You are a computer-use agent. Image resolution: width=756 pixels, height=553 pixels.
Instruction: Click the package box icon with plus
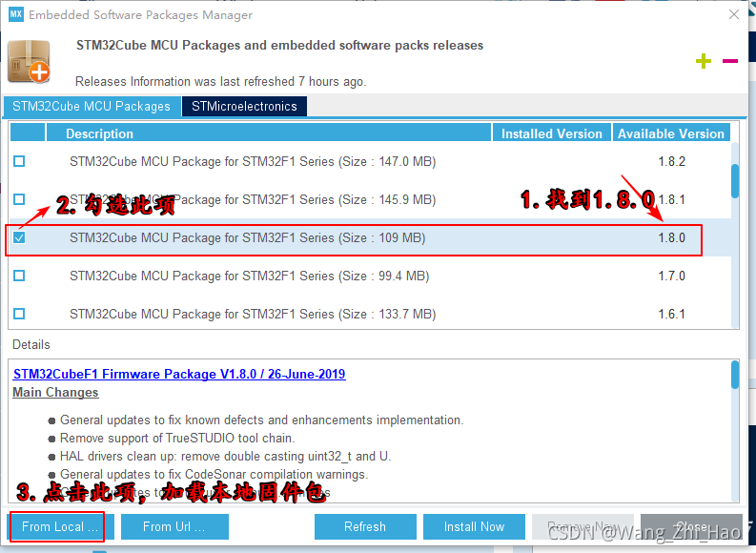pos(29,61)
